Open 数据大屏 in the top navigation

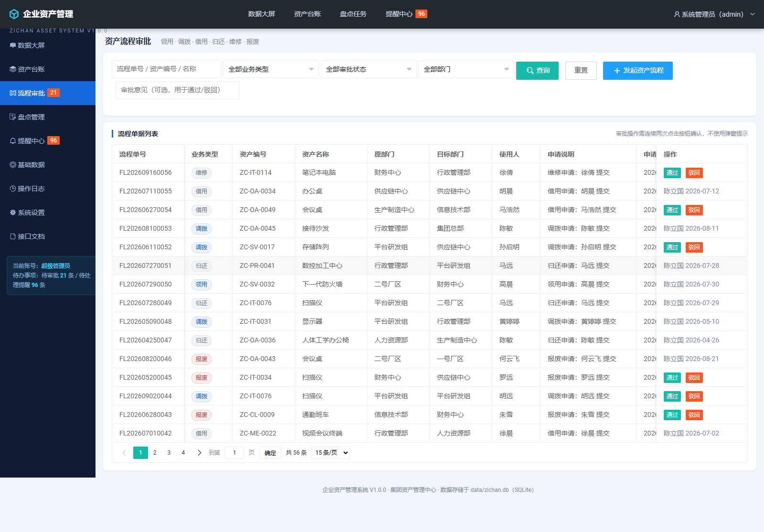(262, 14)
